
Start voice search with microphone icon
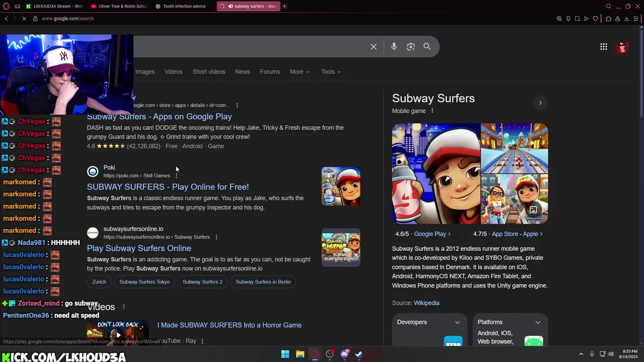point(394,47)
